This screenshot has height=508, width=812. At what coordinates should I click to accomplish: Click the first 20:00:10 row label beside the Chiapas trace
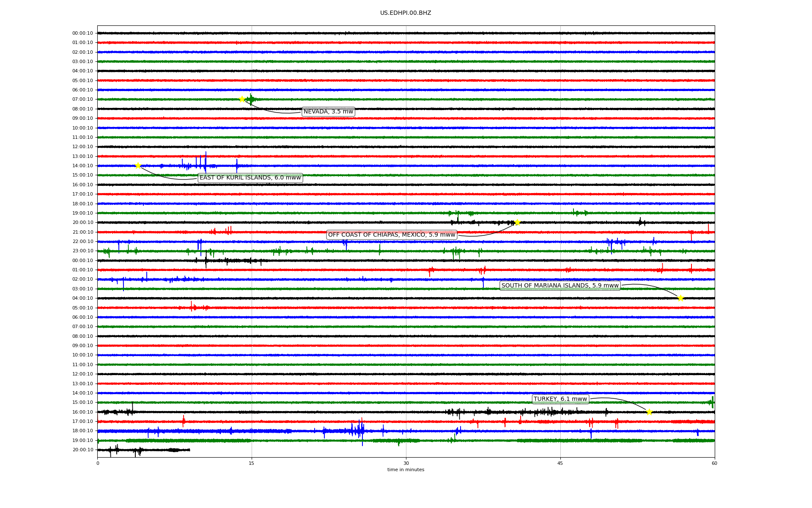pos(82,223)
